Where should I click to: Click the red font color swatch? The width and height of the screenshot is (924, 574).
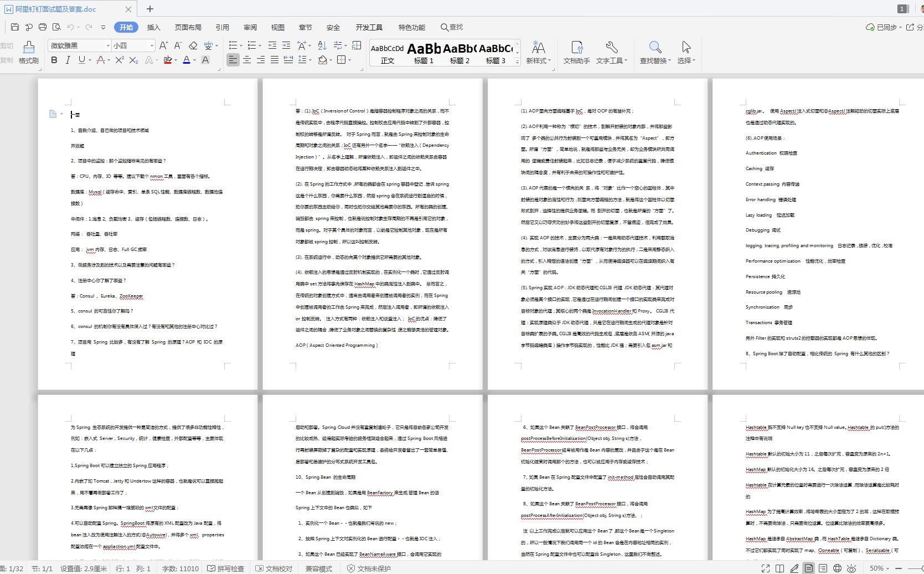click(x=168, y=60)
